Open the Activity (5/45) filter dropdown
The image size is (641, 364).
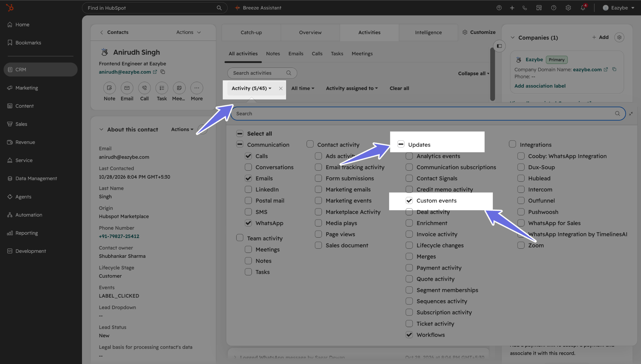tap(251, 88)
